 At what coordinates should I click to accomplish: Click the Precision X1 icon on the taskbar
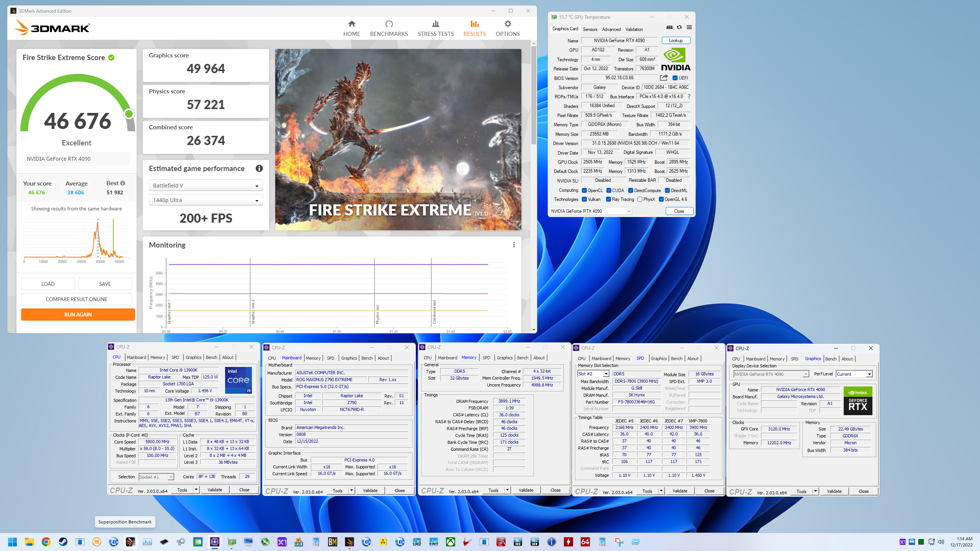[x=282, y=542]
